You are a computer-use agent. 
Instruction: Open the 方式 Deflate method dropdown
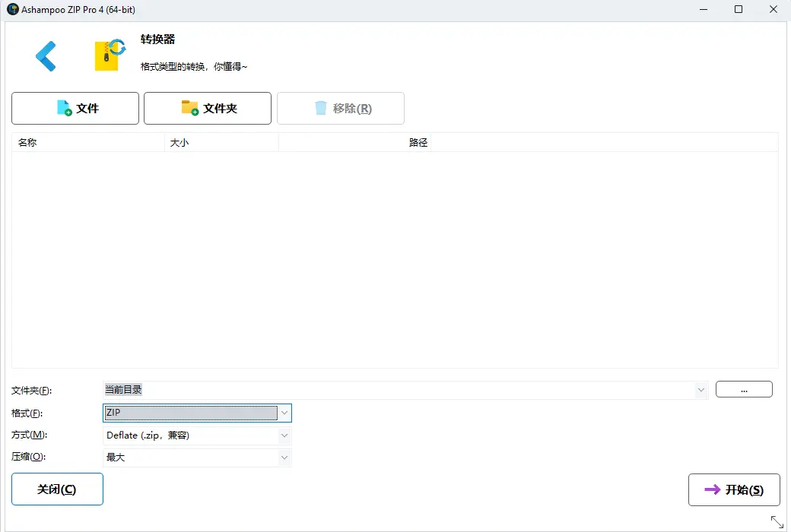[197, 435]
